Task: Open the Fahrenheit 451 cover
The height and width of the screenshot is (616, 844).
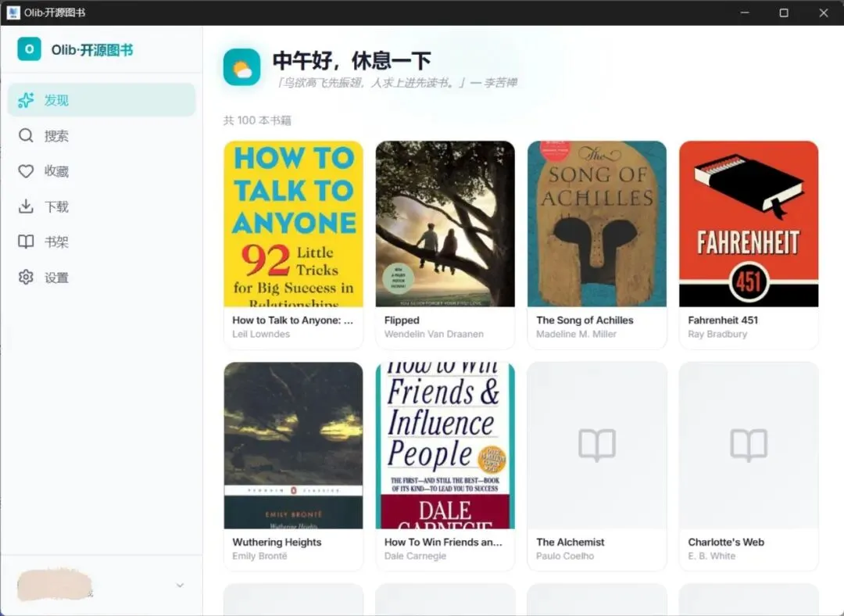Action: (x=749, y=224)
